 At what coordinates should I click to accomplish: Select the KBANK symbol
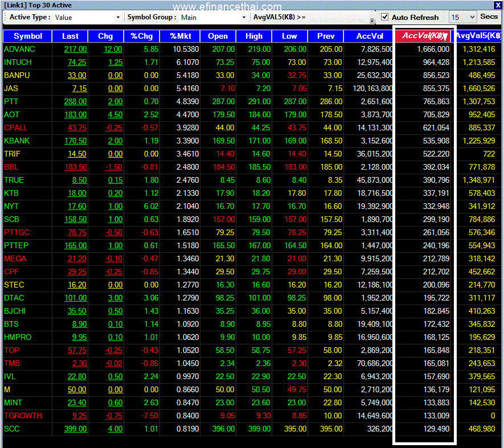17,141
